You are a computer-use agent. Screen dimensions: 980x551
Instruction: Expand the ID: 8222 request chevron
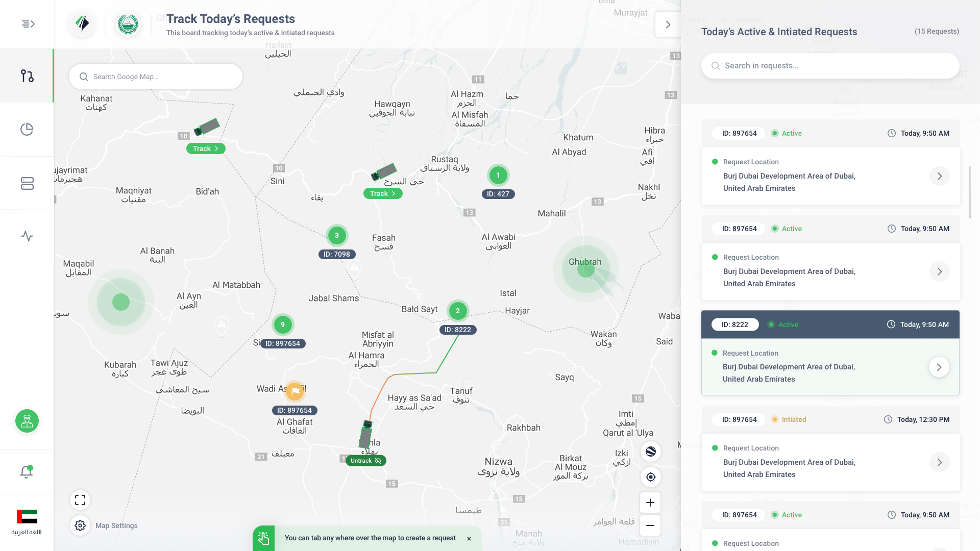click(x=939, y=367)
